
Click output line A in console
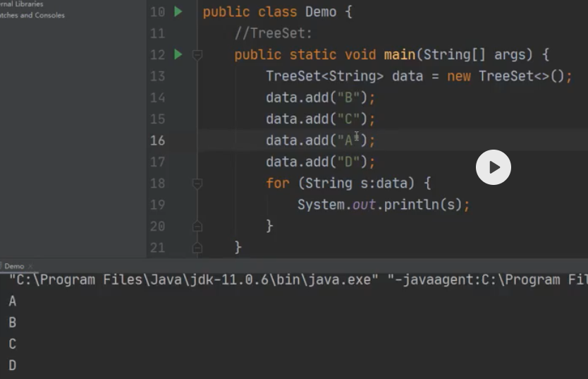(x=13, y=301)
